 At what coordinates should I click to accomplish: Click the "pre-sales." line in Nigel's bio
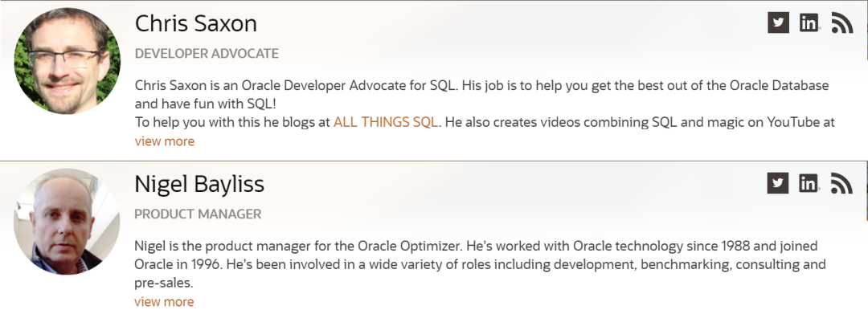(164, 283)
